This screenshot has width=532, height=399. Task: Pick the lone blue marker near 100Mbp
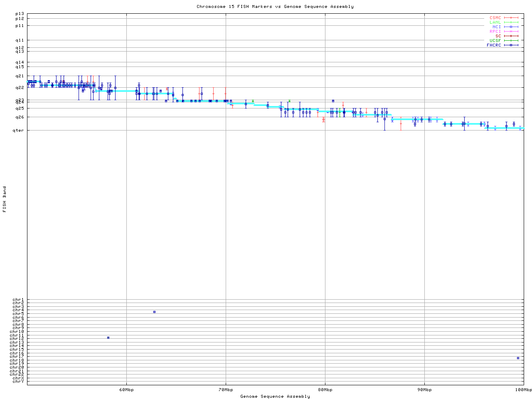(518, 358)
